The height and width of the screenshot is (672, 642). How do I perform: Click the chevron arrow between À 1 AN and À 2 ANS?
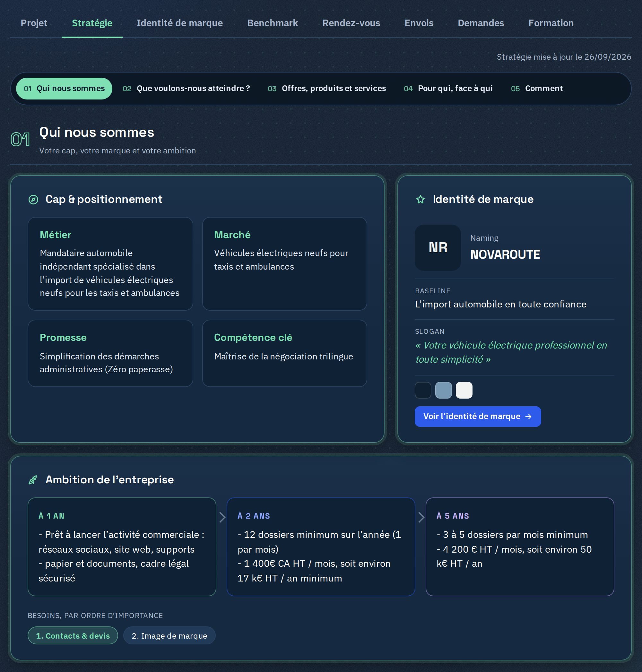coord(222,517)
